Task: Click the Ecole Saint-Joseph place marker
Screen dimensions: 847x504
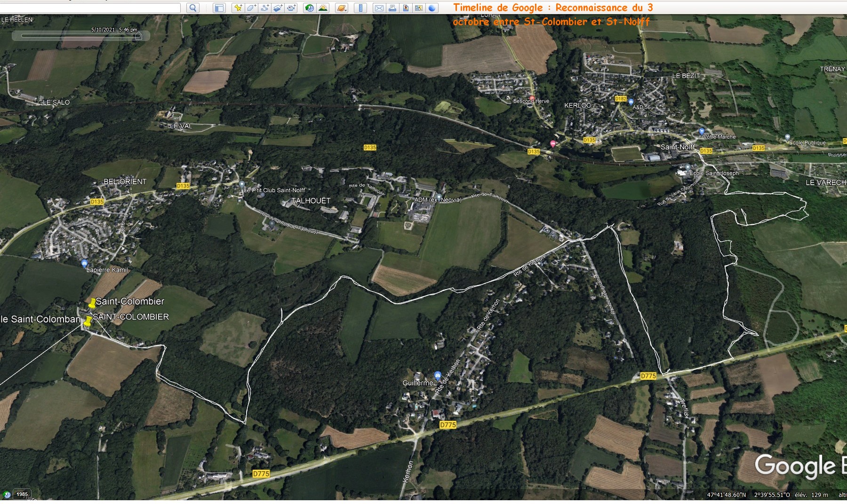Action: [x=687, y=167]
